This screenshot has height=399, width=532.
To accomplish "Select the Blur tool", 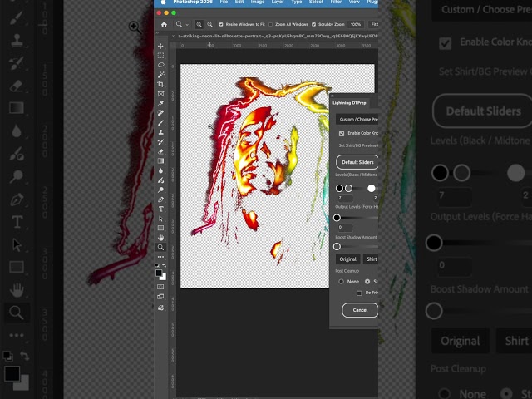I will tap(160, 170).
